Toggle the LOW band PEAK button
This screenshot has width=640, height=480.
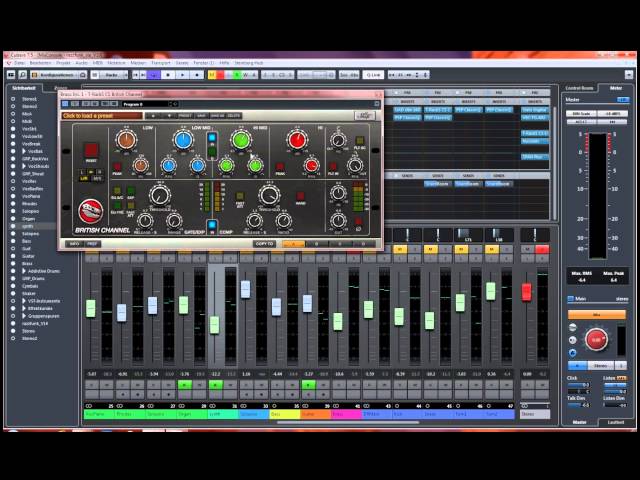pyautogui.click(x=118, y=167)
